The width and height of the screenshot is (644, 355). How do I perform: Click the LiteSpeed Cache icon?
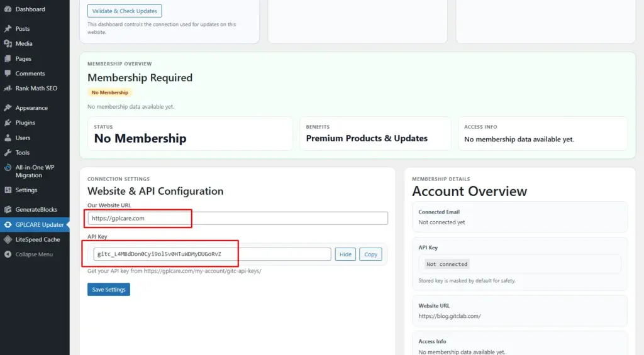tap(8, 239)
